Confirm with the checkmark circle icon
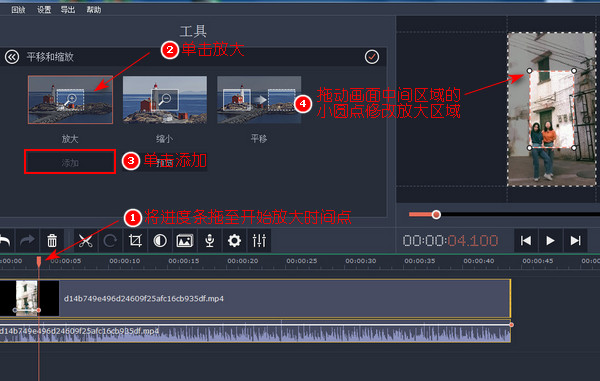This screenshot has height=381, width=600. [372, 57]
